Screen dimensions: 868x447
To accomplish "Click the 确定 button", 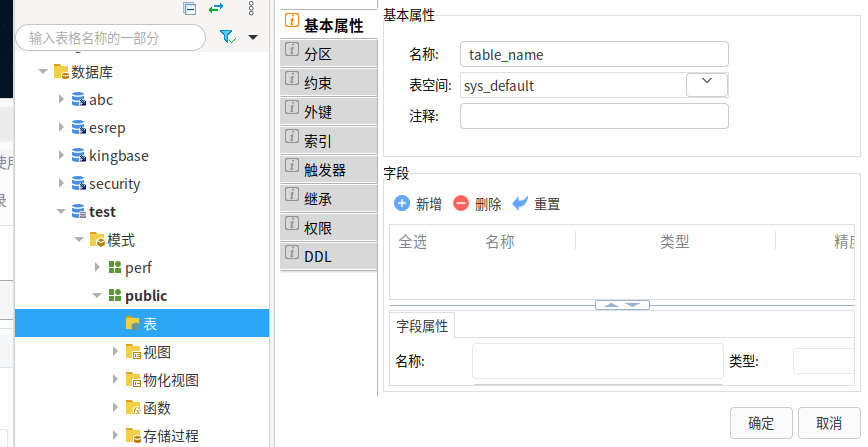I will pyautogui.click(x=761, y=423).
